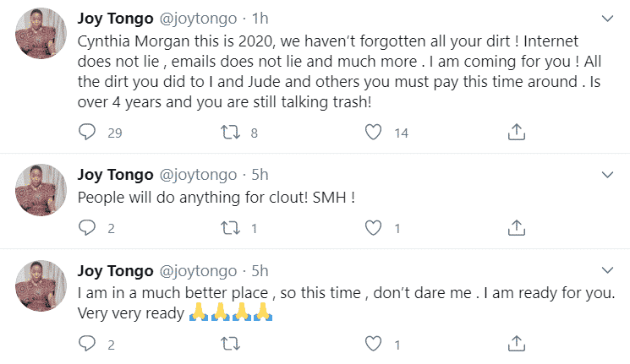630x364 pixels.
Task: Like the 'Very very ready' tweet
Action: coord(375,344)
